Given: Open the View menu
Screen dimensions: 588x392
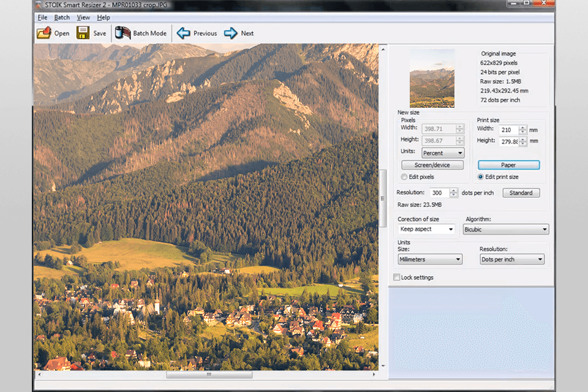Looking at the screenshot, I should (x=83, y=17).
